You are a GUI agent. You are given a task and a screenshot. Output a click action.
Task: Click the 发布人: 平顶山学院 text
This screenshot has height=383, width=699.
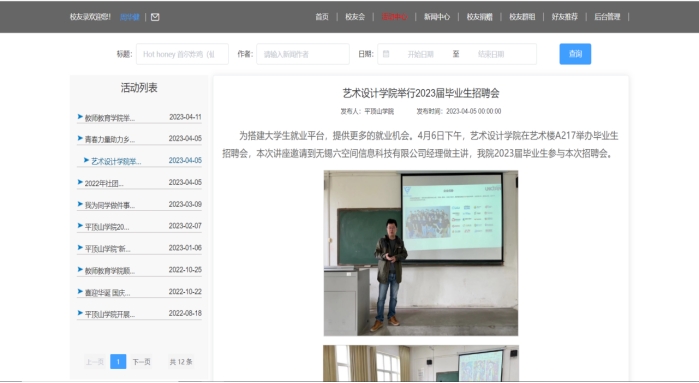(x=367, y=111)
